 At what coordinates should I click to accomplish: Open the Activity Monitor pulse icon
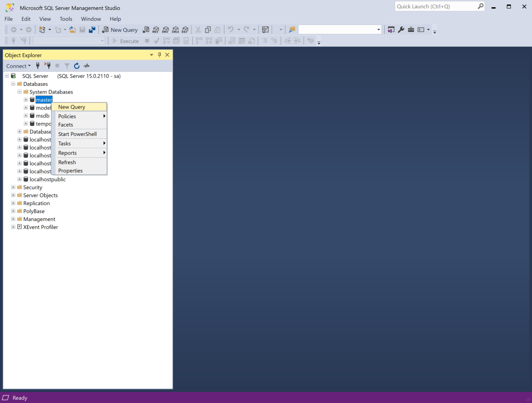coord(87,66)
